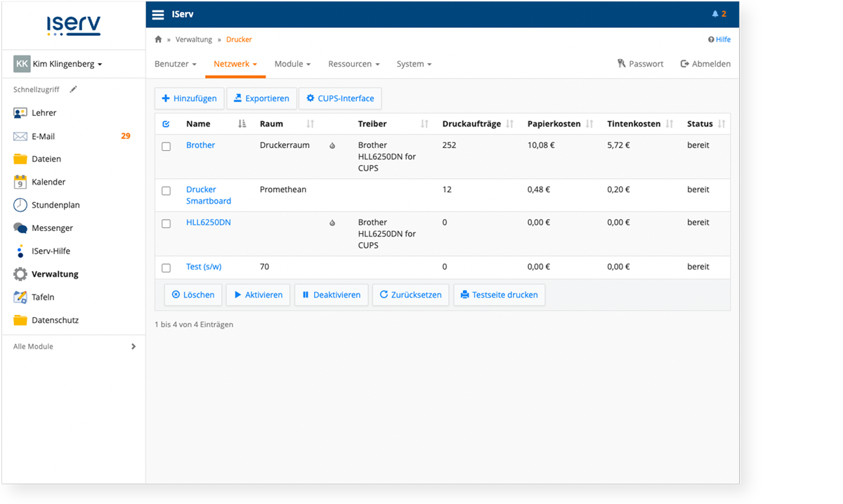Sort table by Raum column
843x504 pixels.
coord(311,124)
